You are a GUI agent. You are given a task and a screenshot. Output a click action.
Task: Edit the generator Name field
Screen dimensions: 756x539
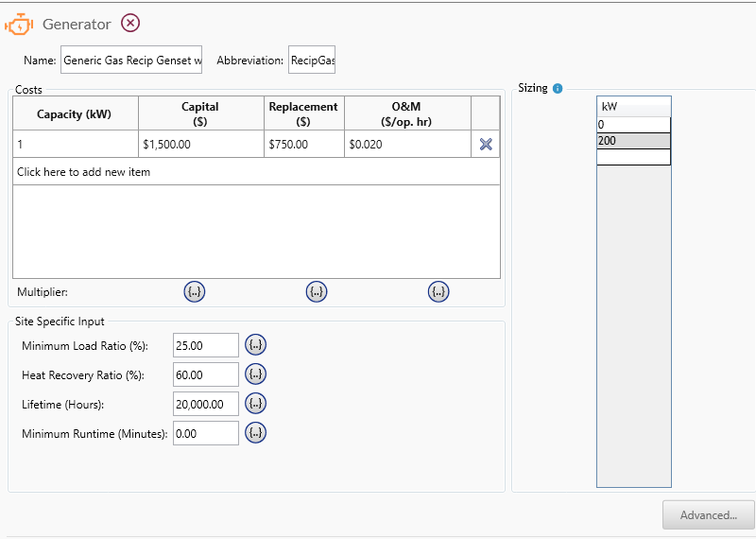point(131,61)
